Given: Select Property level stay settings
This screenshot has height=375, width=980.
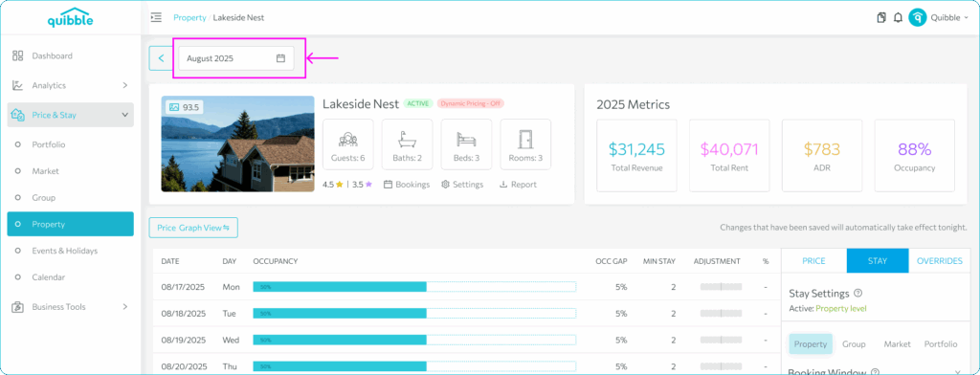Looking at the screenshot, I should click(811, 343).
